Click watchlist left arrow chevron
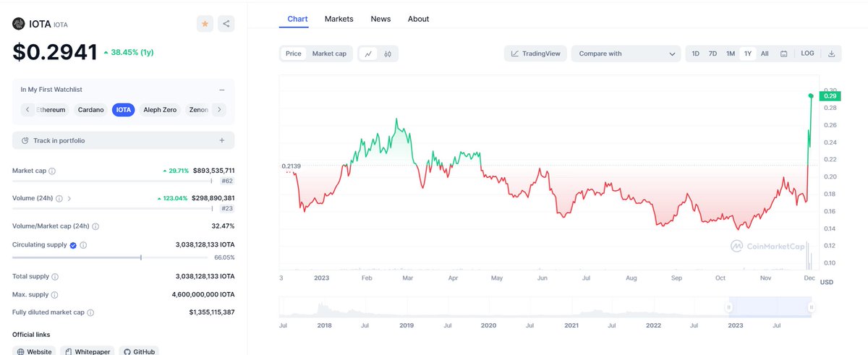 [27, 110]
